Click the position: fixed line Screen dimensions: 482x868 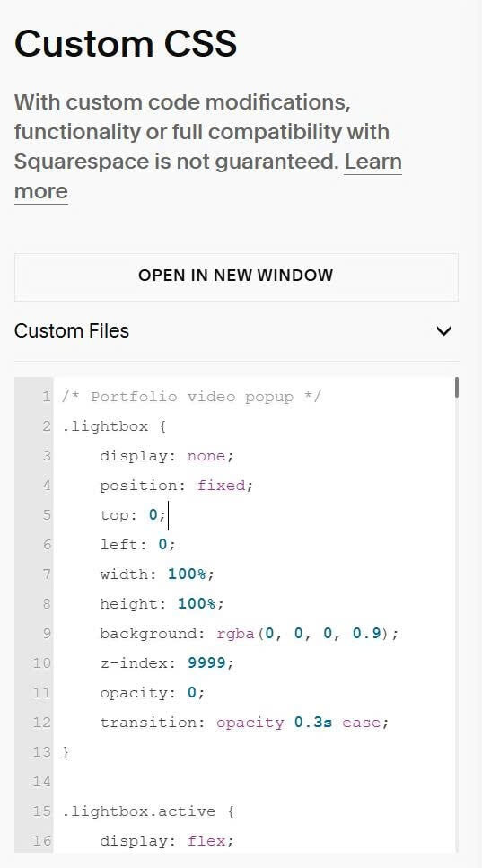point(177,486)
